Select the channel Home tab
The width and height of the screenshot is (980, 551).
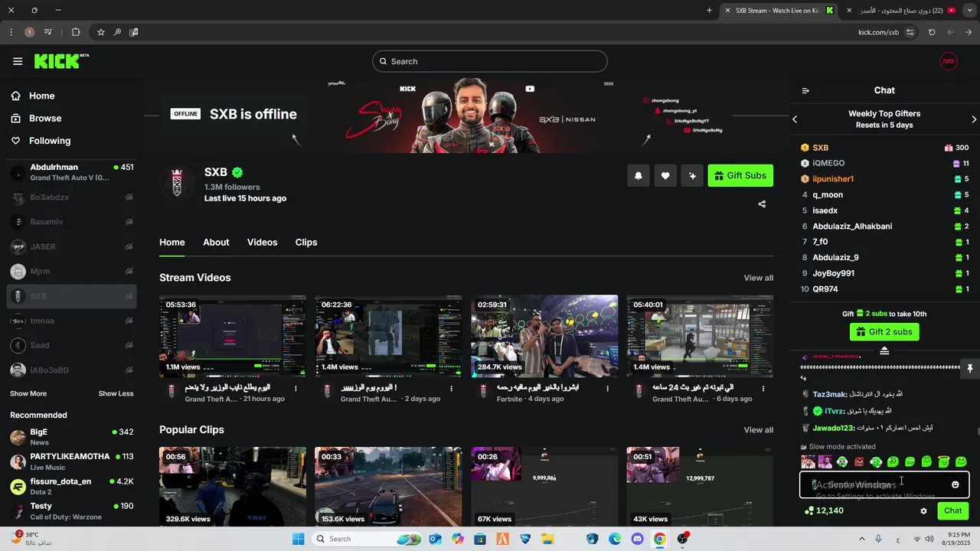[172, 242]
